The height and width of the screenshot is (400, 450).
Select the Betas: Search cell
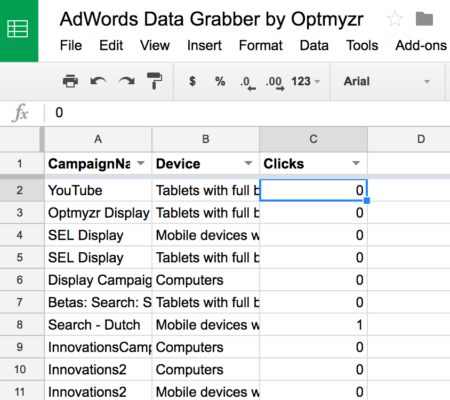[x=98, y=302]
